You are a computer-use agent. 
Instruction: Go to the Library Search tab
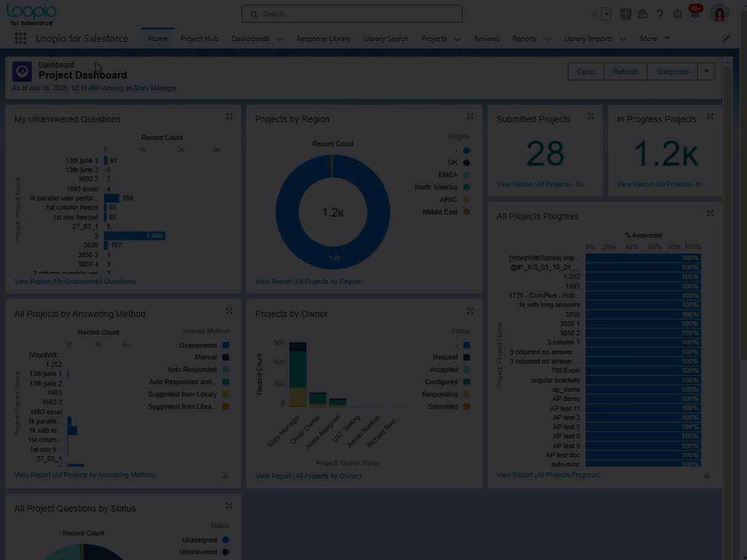coord(386,39)
